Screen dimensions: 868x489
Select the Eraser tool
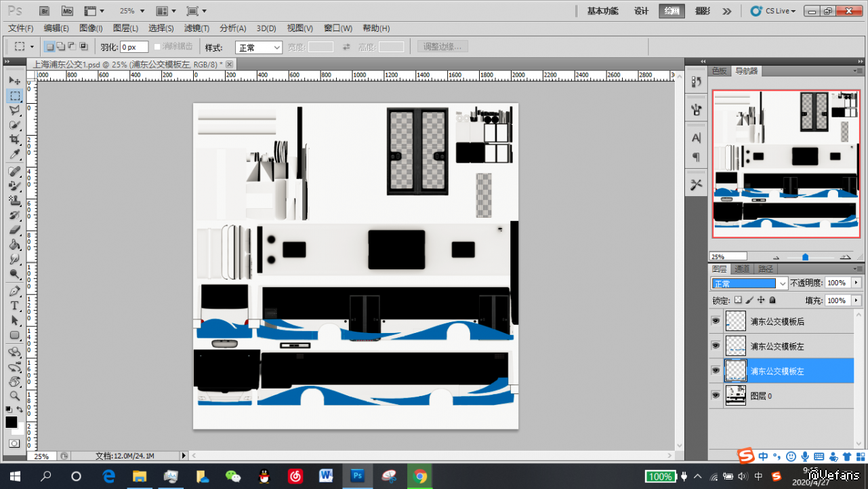point(14,230)
